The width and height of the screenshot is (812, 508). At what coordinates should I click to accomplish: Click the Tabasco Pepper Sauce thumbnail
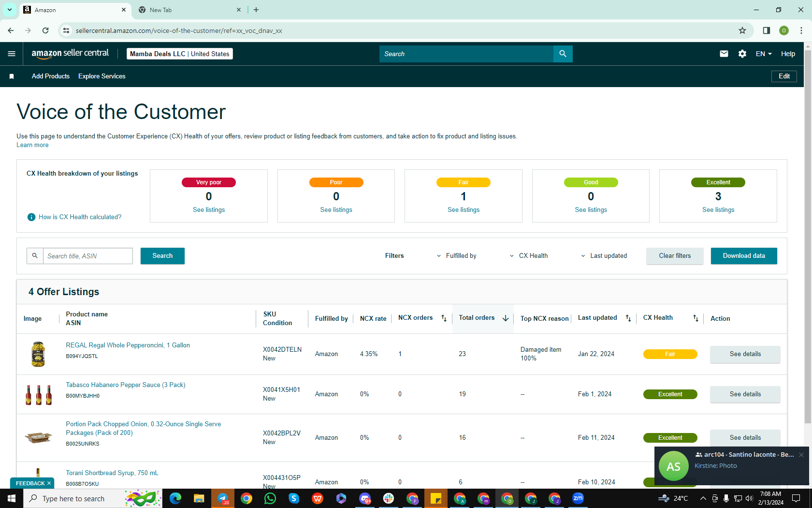click(38, 394)
